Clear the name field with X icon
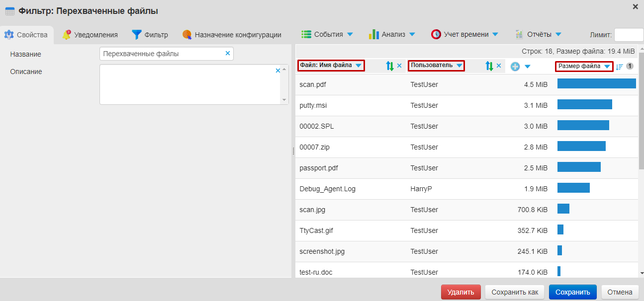This screenshot has height=301, width=644. click(x=228, y=53)
